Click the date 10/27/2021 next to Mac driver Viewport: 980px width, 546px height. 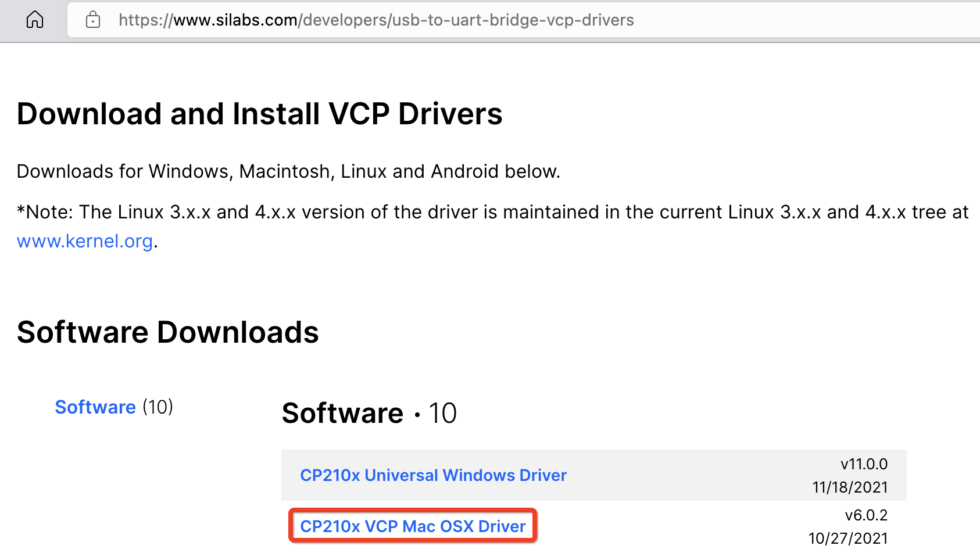click(x=848, y=538)
